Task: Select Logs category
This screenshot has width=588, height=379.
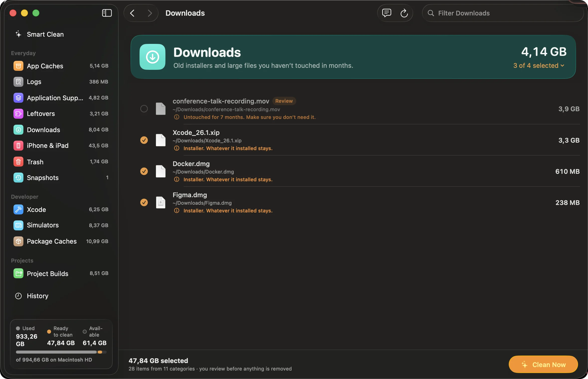Action: 61,82
